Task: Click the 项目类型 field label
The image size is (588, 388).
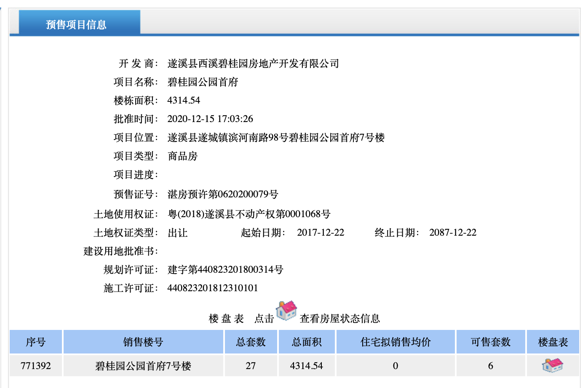Action: point(136,156)
